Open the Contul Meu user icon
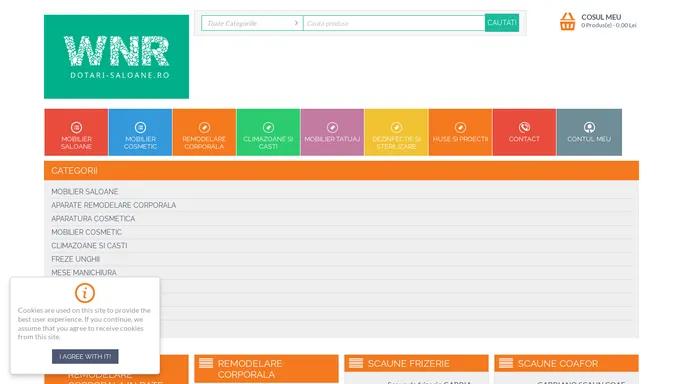 pos(589,127)
